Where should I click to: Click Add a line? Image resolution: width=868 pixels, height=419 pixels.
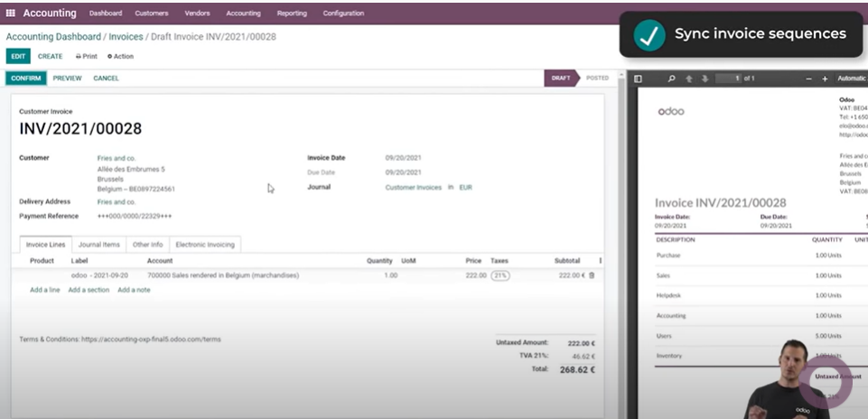[x=45, y=290]
